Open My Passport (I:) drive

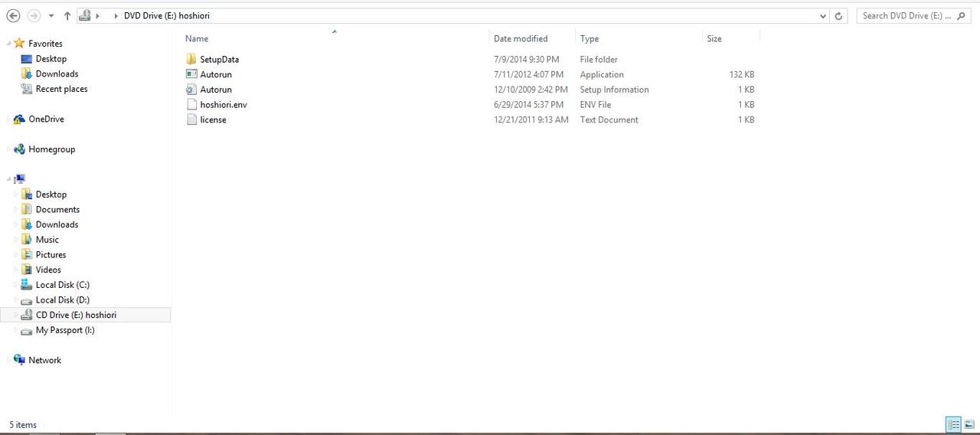pyautogui.click(x=65, y=330)
